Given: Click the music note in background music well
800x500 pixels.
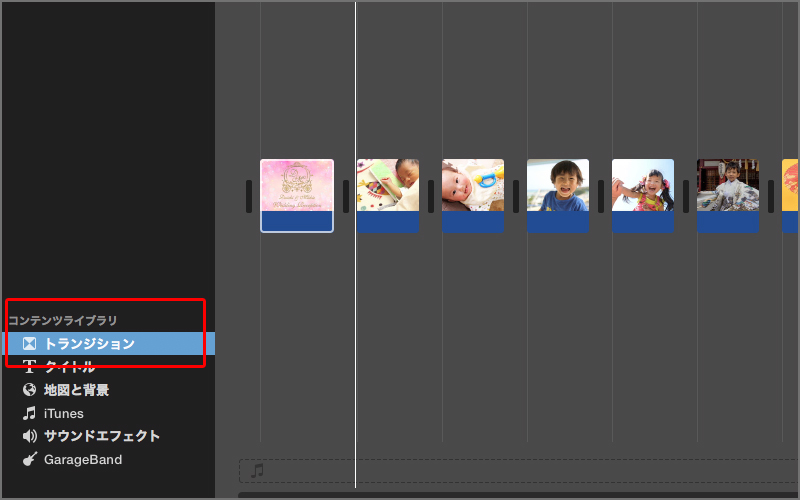Looking at the screenshot, I should click(257, 470).
